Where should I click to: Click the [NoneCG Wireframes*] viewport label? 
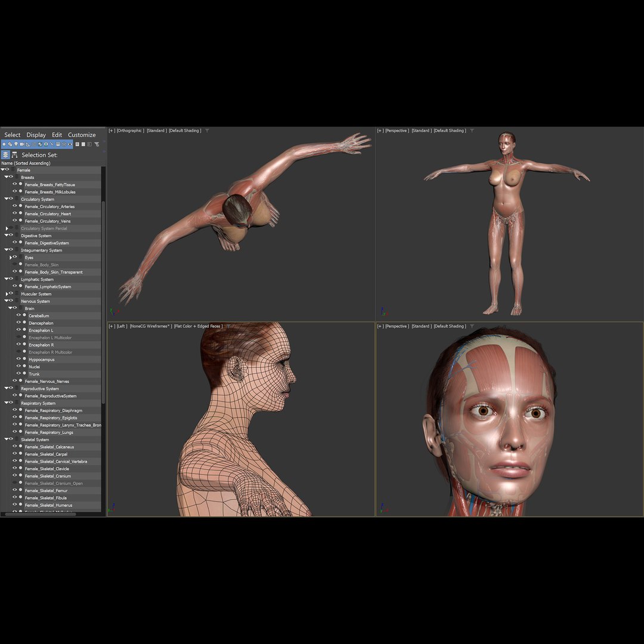[x=151, y=326]
